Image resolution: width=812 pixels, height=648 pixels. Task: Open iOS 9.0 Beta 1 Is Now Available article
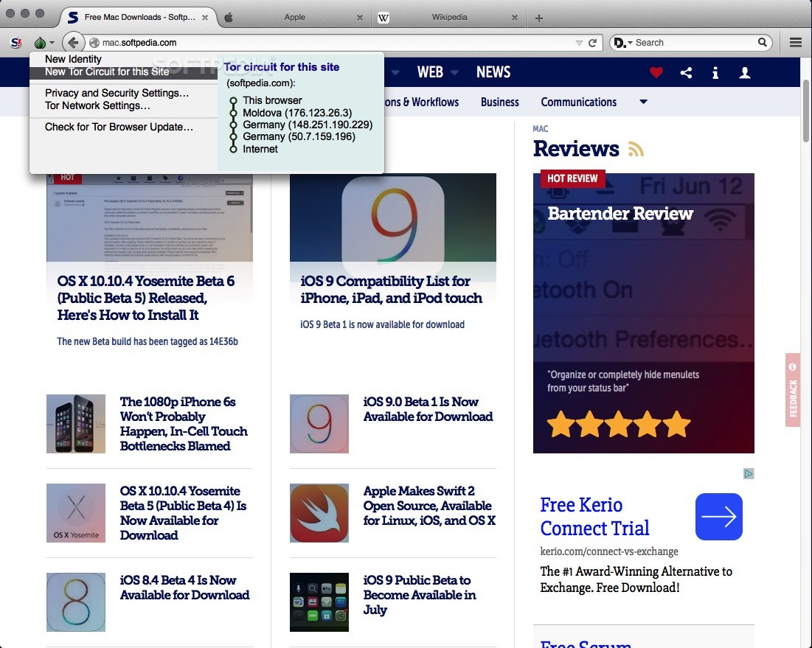click(428, 409)
